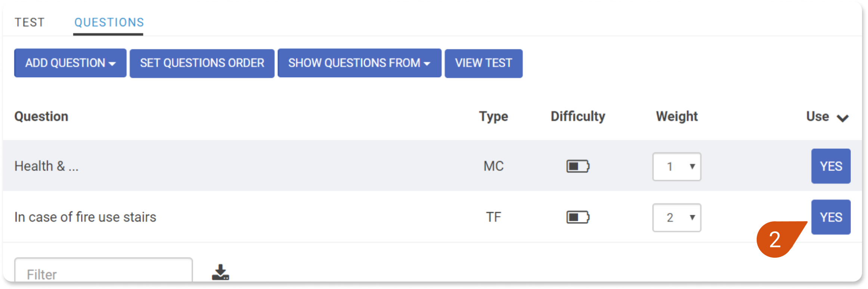This screenshot has width=868, height=289.
Task: Toggle YES use button for Health question
Action: click(x=831, y=166)
